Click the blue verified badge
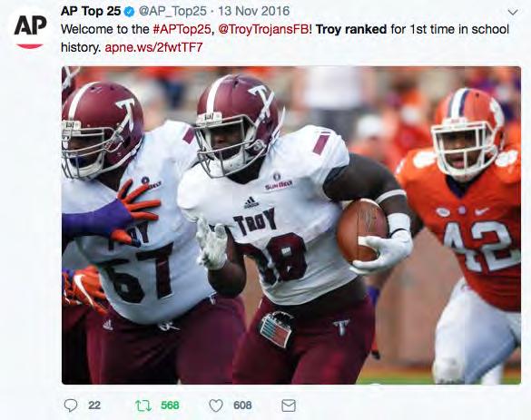 [130, 12]
